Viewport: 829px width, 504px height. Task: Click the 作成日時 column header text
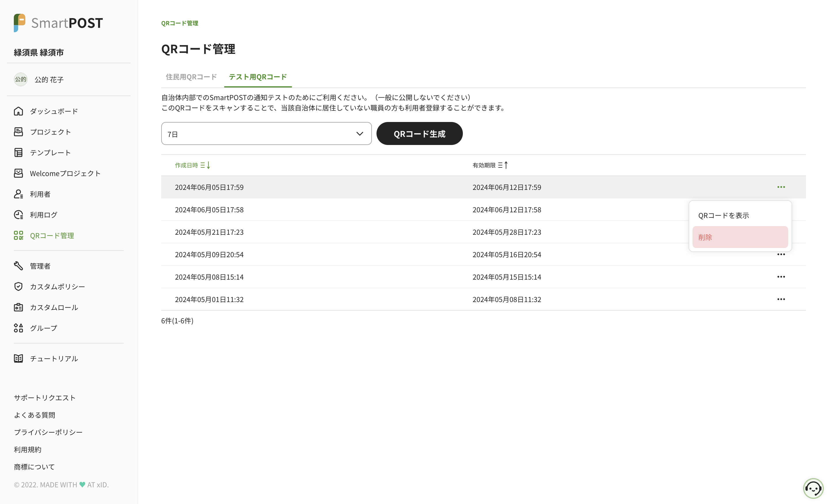click(x=187, y=165)
